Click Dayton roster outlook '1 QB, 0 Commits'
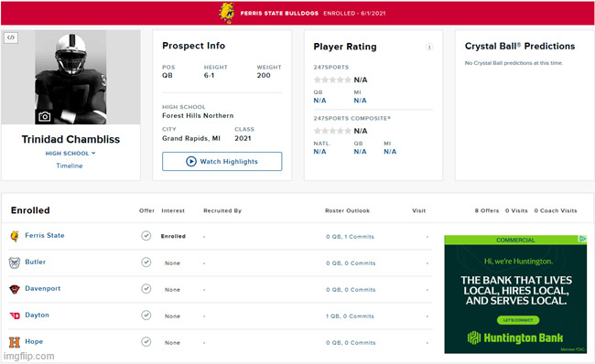This screenshot has width=595, height=364. 350,316
